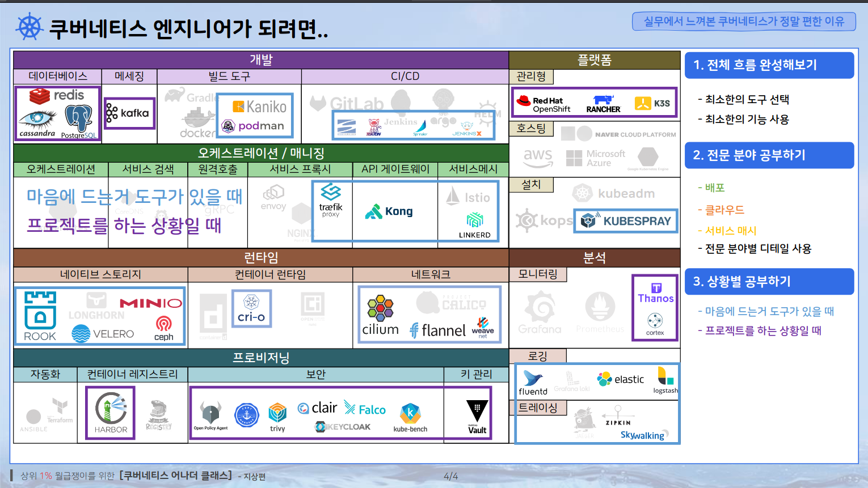Click the Thanos logo
Image resolution: width=868 pixels, height=488 pixels.
click(656, 294)
